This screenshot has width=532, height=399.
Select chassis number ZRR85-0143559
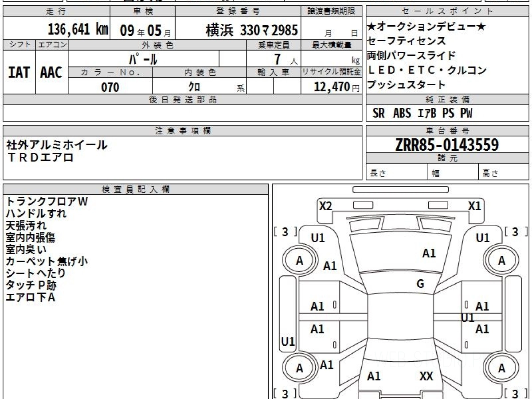[x=447, y=145]
